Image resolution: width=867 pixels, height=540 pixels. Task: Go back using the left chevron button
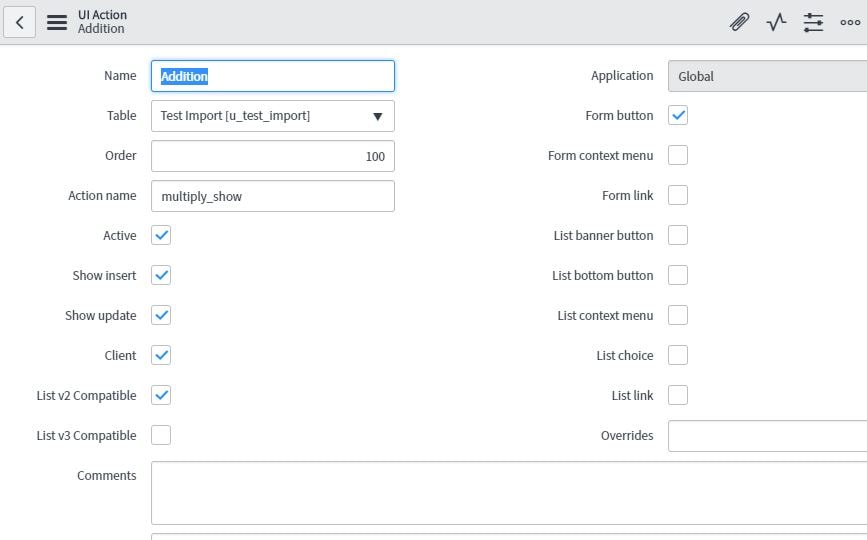19,22
